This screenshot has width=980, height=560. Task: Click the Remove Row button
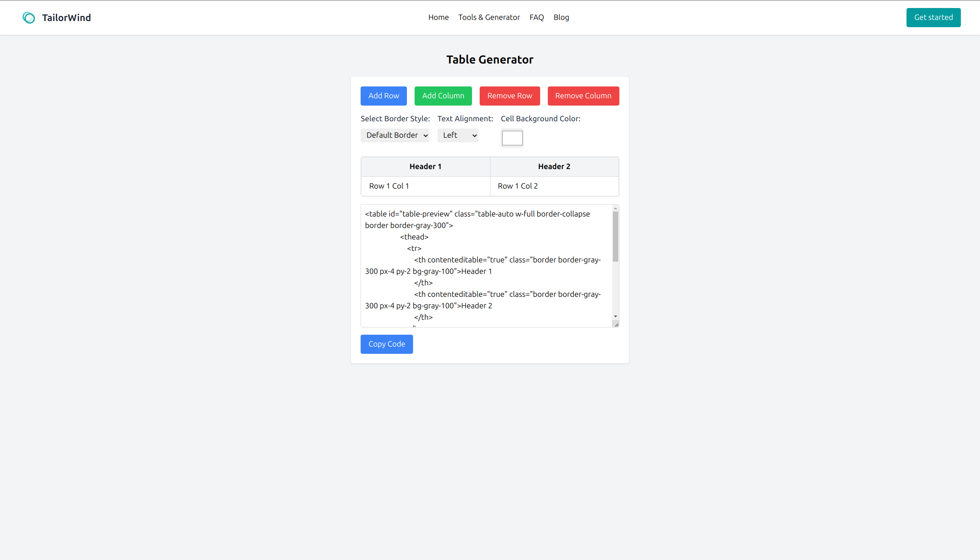click(x=510, y=96)
